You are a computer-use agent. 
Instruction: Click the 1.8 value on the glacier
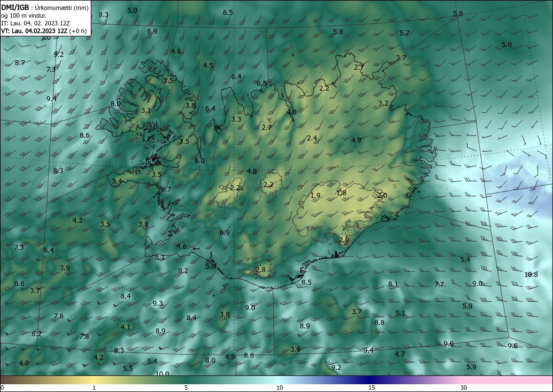341,193
